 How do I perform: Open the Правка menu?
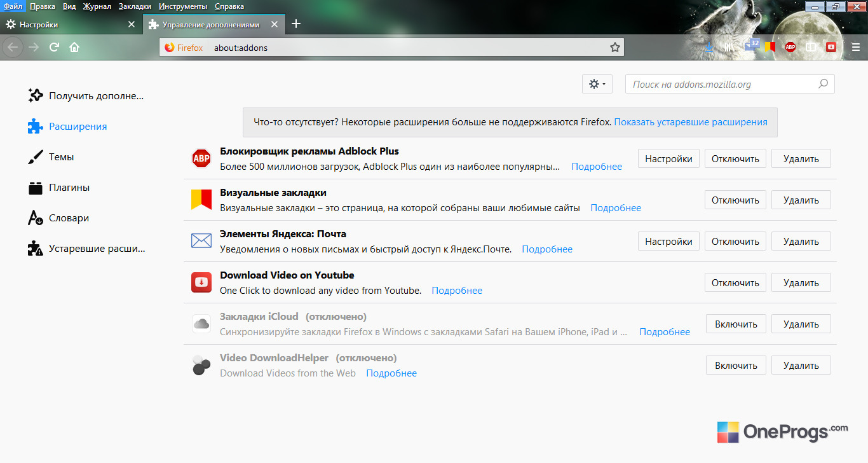(x=42, y=6)
